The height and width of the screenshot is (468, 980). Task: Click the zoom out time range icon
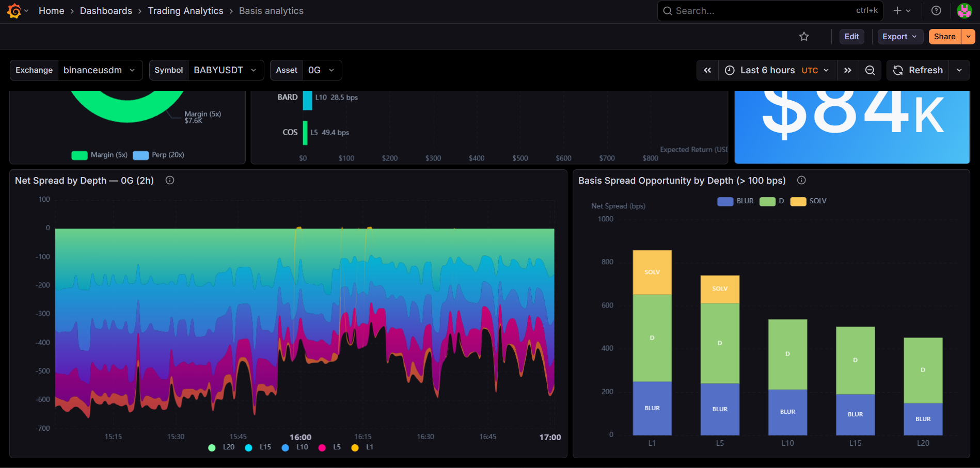(x=870, y=70)
